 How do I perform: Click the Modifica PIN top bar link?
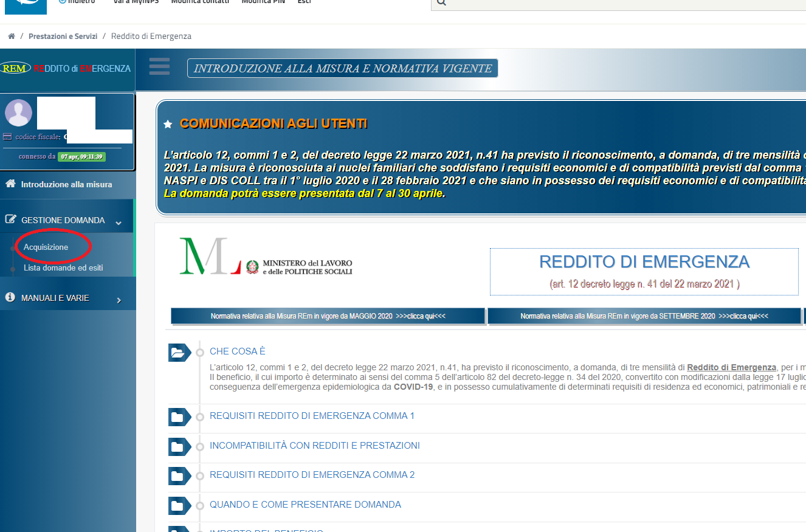pos(263,2)
